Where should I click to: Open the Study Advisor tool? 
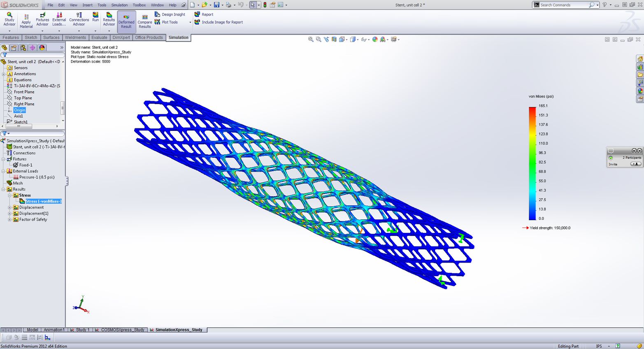[x=9, y=19]
